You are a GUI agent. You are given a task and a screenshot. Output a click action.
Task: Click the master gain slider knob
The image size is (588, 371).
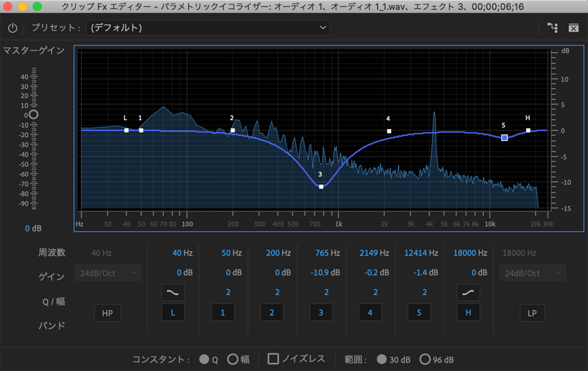(x=33, y=114)
